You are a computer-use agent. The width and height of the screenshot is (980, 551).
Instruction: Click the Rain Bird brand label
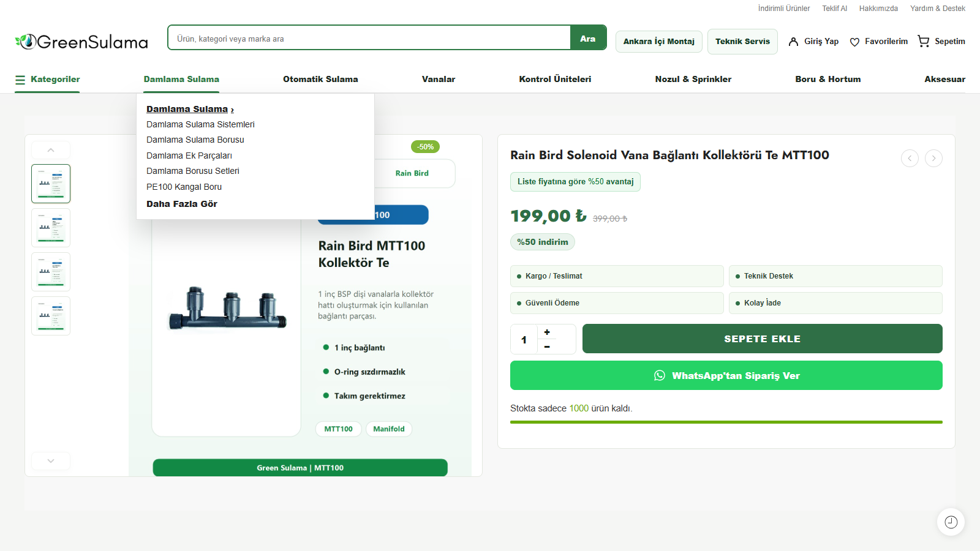(x=412, y=173)
